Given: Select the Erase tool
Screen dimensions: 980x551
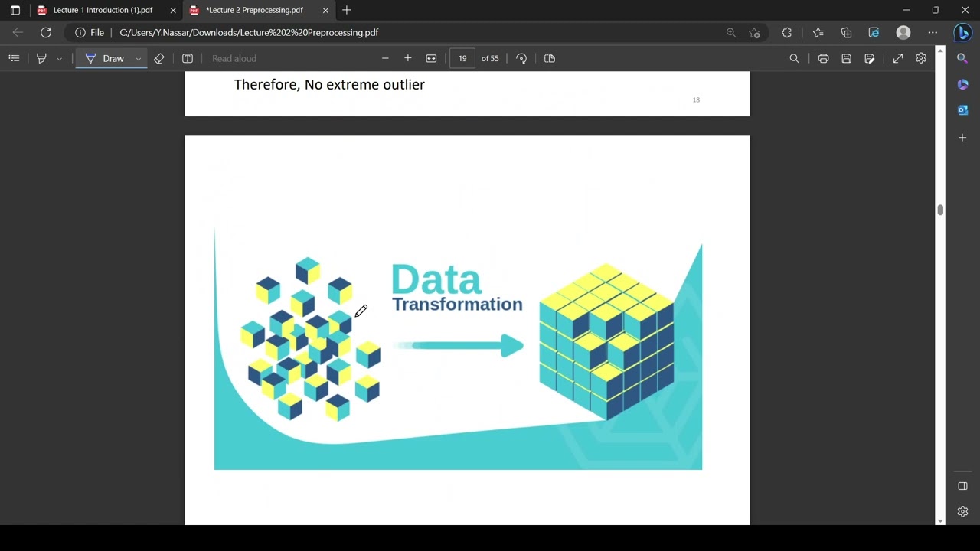Looking at the screenshot, I should click(159, 58).
